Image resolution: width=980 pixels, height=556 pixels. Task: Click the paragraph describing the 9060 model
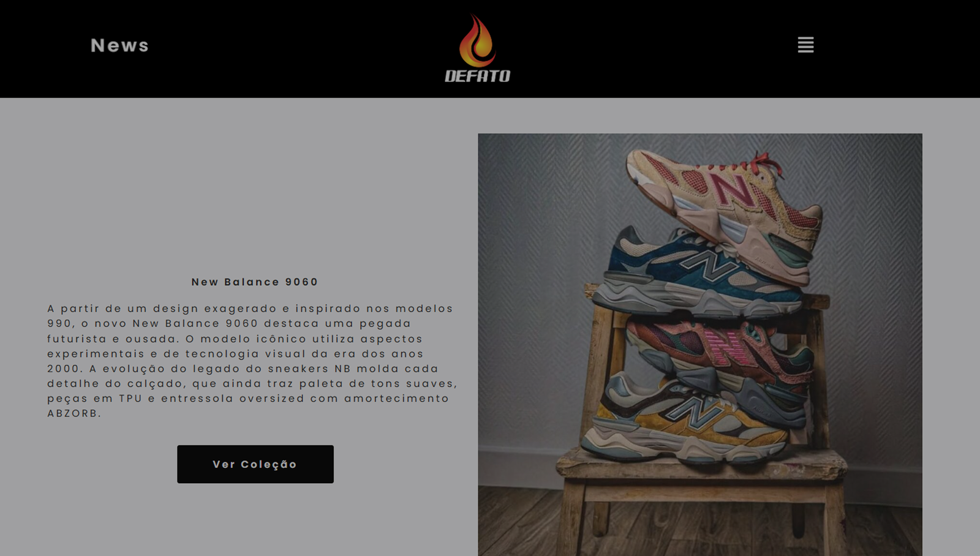click(x=252, y=361)
